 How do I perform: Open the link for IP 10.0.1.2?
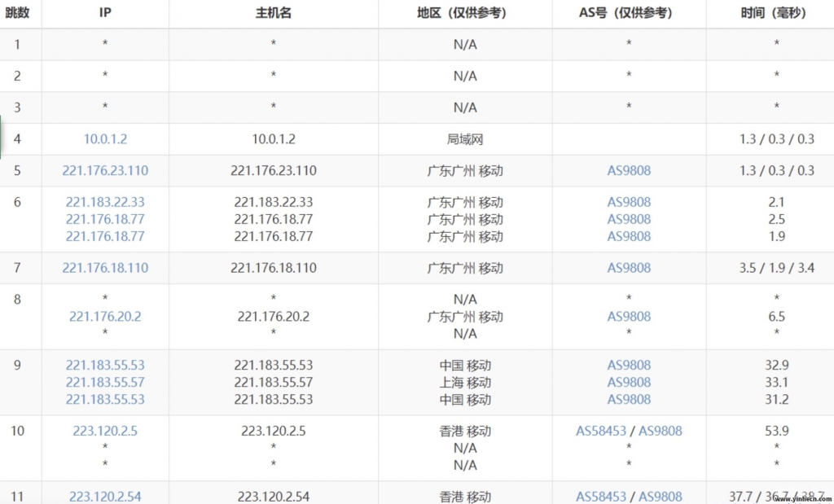click(x=104, y=138)
